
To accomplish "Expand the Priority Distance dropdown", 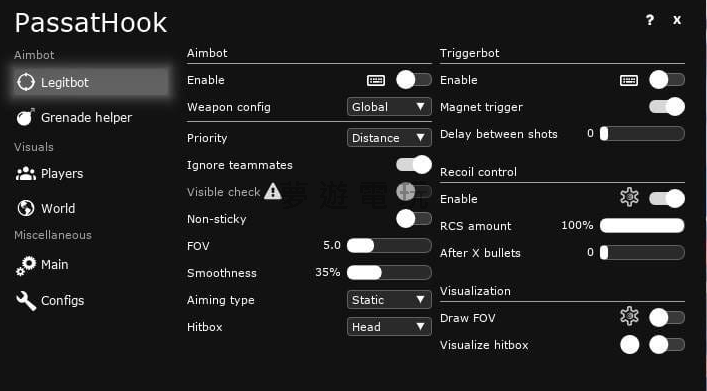I will pos(389,138).
